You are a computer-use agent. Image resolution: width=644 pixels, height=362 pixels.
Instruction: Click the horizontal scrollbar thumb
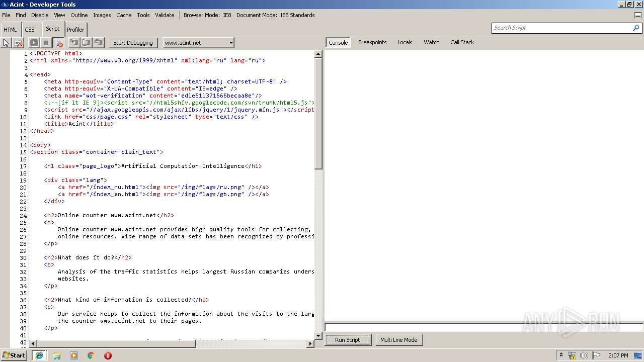click(116, 343)
